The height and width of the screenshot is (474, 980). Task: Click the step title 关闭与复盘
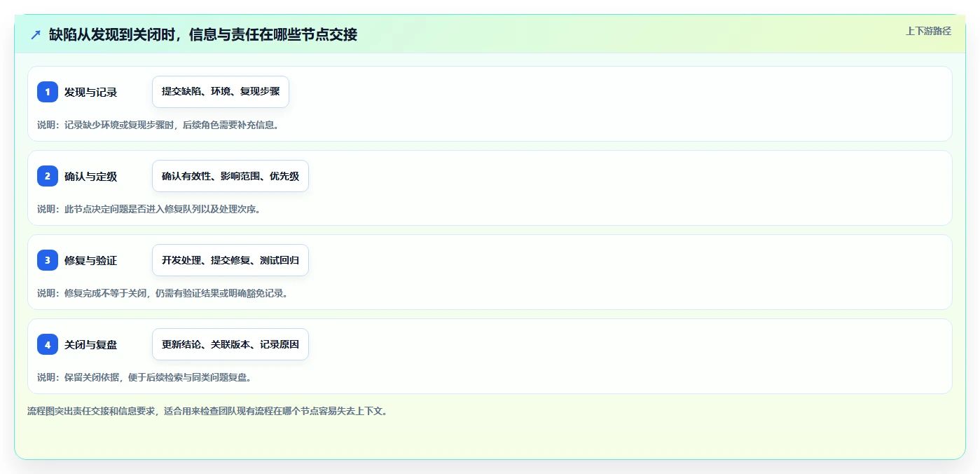[90, 344]
